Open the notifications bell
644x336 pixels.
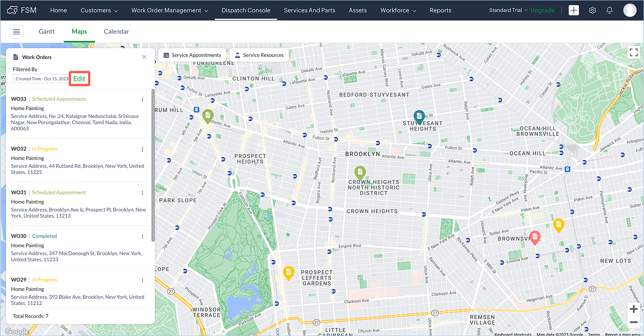[609, 10]
